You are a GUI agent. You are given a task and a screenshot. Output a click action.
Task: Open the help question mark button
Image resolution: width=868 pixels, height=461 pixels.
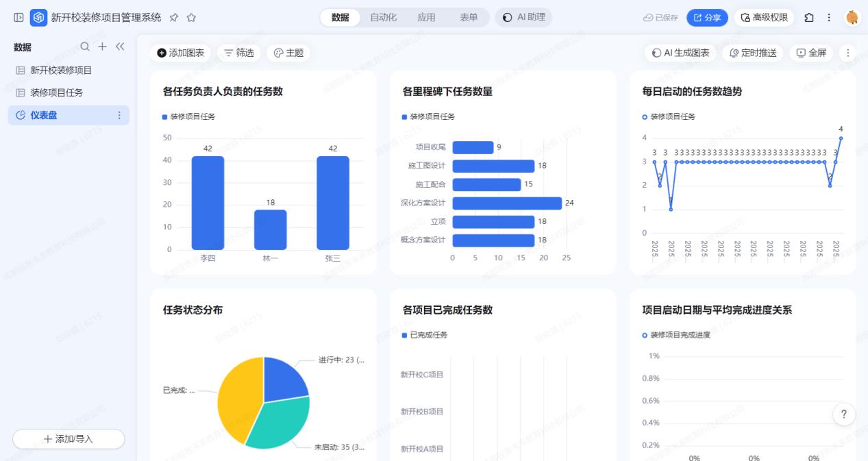(x=843, y=414)
